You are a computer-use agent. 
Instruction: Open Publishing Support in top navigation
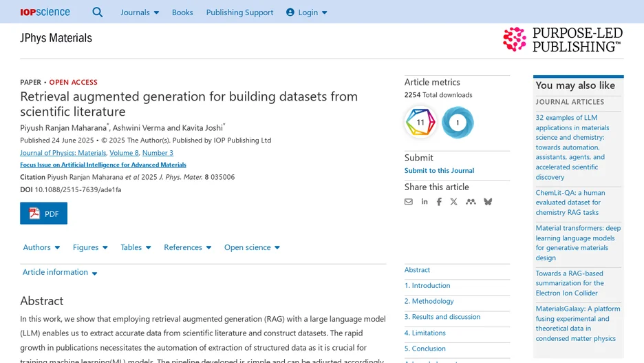coord(239,12)
